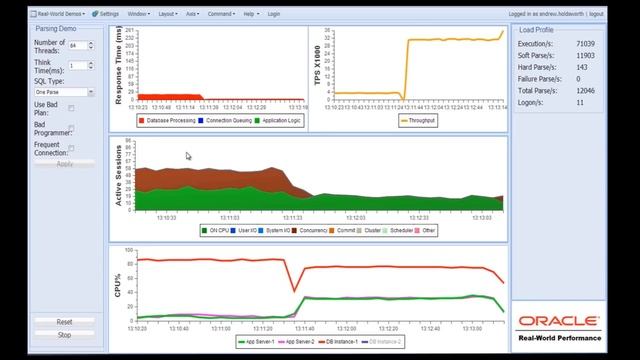Image resolution: width=640 pixels, height=360 pixels.
Task: Toggle ON CPU legend item
Action: click(215, 231)
